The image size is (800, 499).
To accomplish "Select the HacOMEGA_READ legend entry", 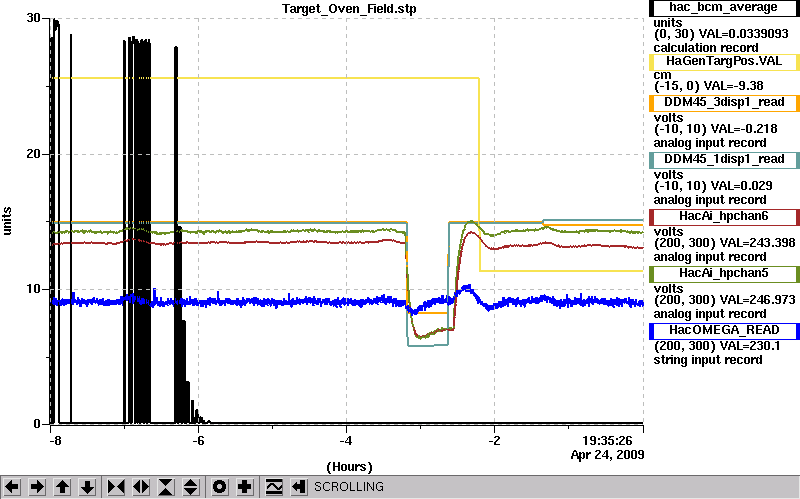I will pos(723,331).
